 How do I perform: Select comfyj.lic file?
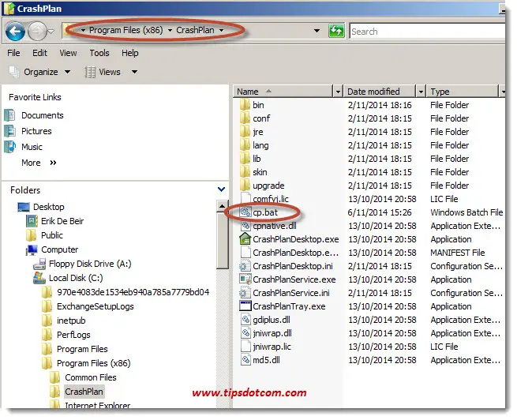(x=271, y=199)
